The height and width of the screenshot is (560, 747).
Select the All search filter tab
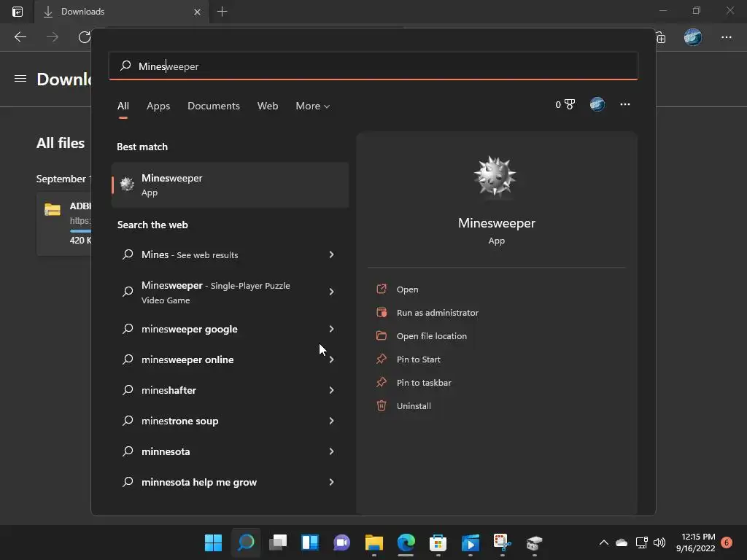(123, 106)
